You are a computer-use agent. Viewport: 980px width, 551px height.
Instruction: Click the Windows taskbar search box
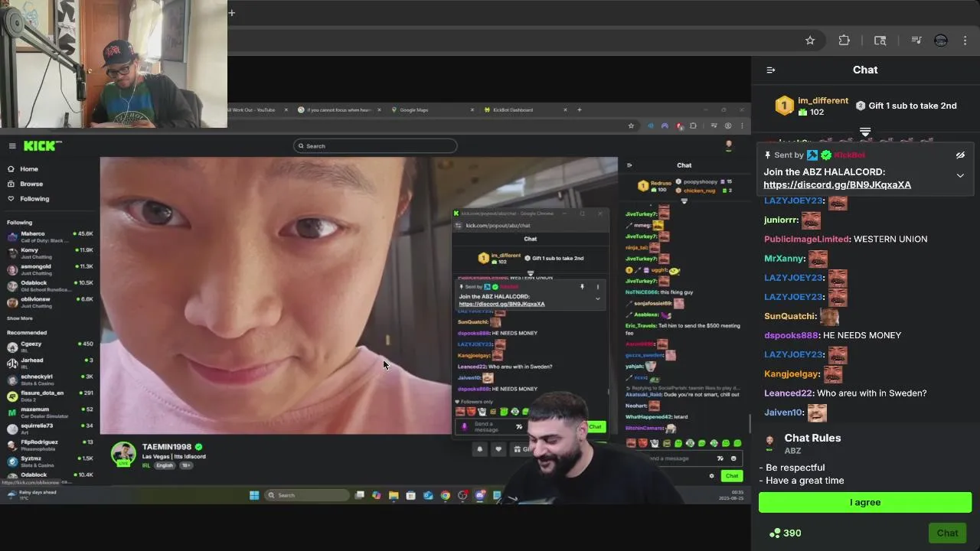(307, 495)
